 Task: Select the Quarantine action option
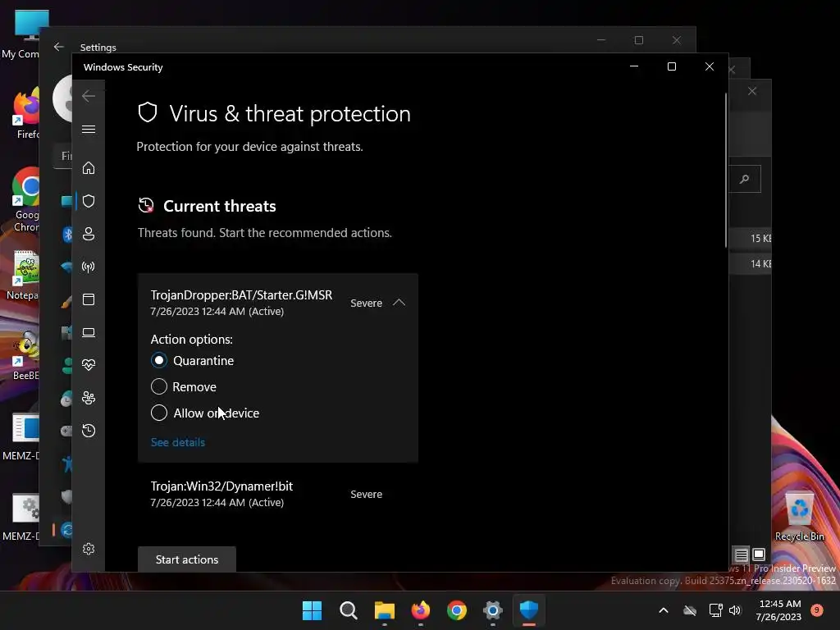(x=159, y=361)
